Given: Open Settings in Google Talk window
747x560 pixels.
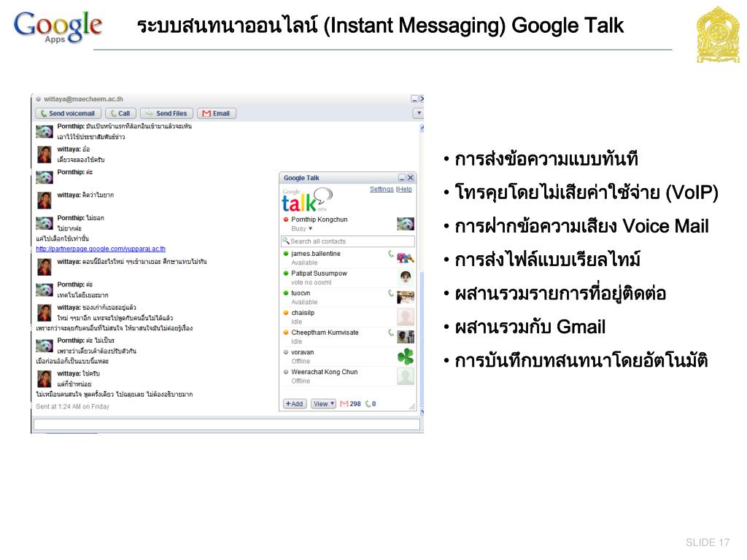Looking at the screenshot, I should point(382,189).
